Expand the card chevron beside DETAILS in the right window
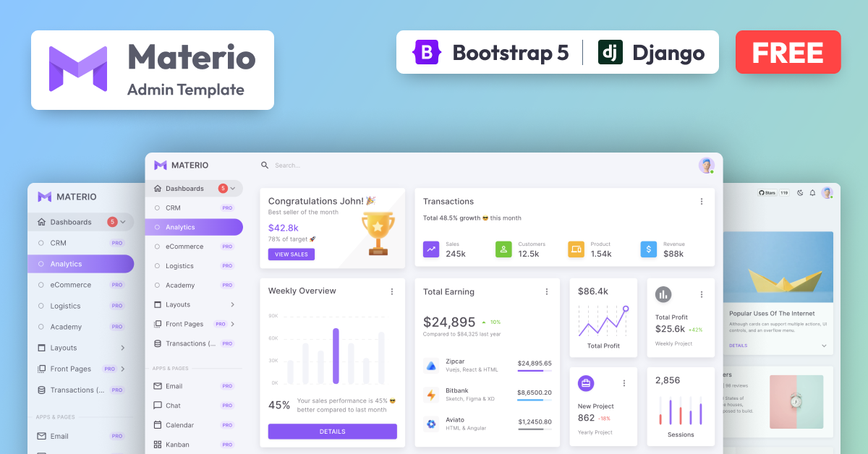This screenshot has height=454, width=868. coord(824,346)
